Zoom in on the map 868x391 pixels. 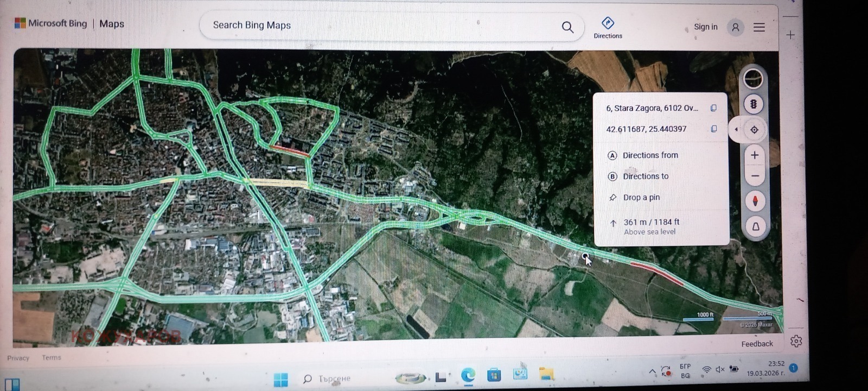754,155
